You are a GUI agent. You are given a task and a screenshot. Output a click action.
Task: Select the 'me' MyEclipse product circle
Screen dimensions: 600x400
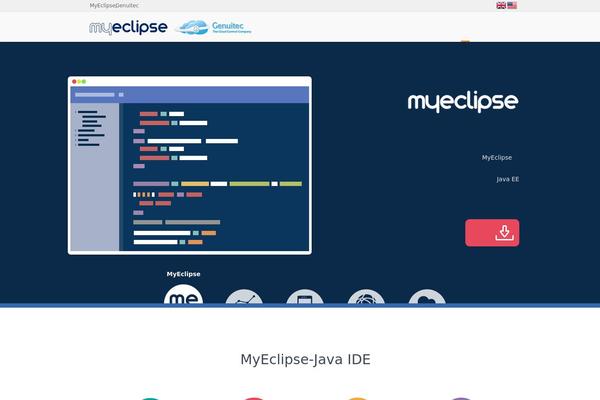[x=183, y=294]
